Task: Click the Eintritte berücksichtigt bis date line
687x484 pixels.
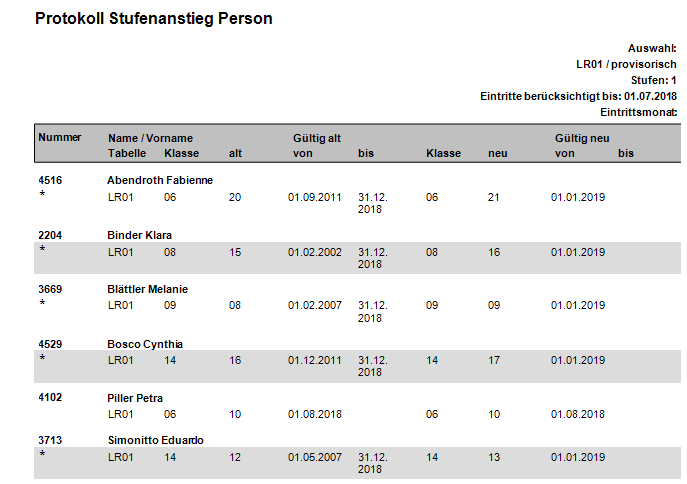Action: [578, 96]
